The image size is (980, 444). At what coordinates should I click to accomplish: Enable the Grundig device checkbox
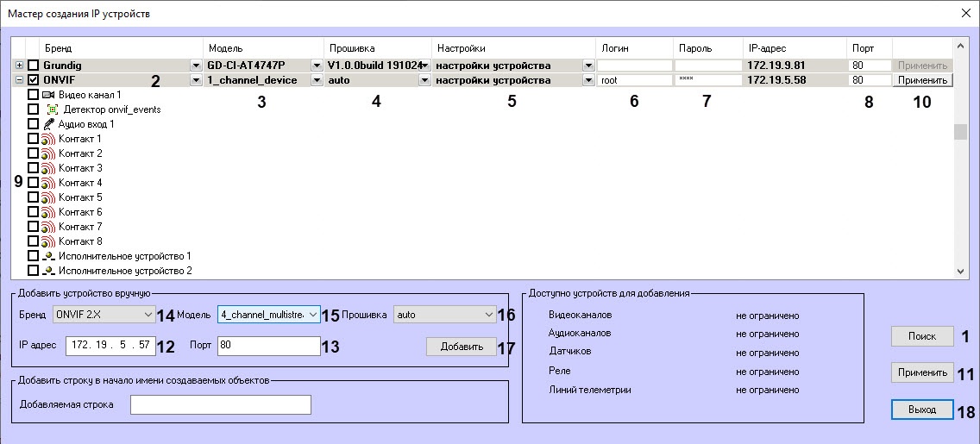(x=33, y=65)
